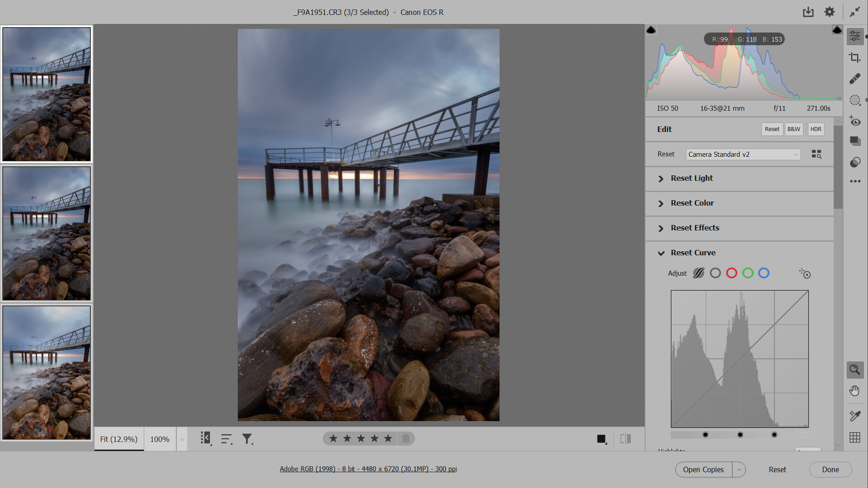Click the Done button to apply edits

(x=830, y=469)
